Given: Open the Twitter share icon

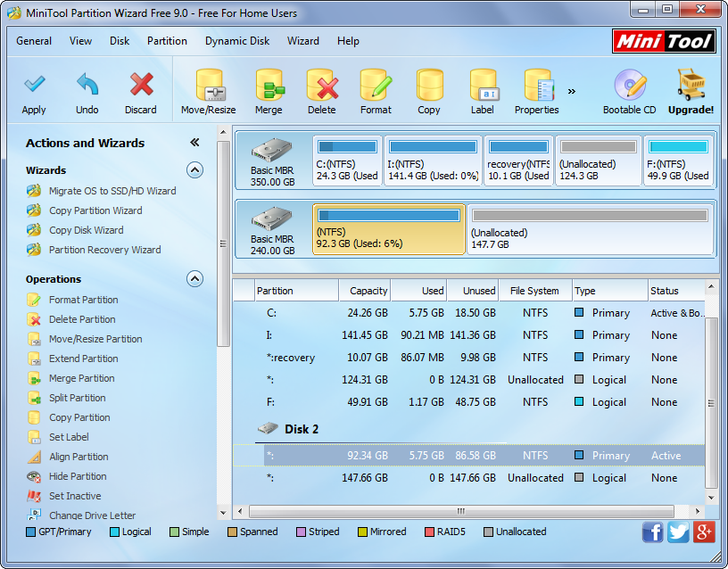Looking at the screenshot, I should pyautogui.click(x=678, y=532).
